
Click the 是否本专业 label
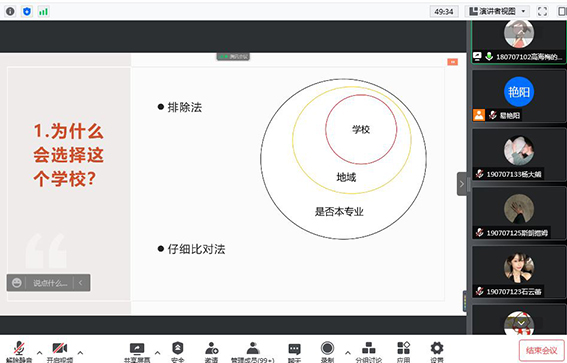[339, 212]
